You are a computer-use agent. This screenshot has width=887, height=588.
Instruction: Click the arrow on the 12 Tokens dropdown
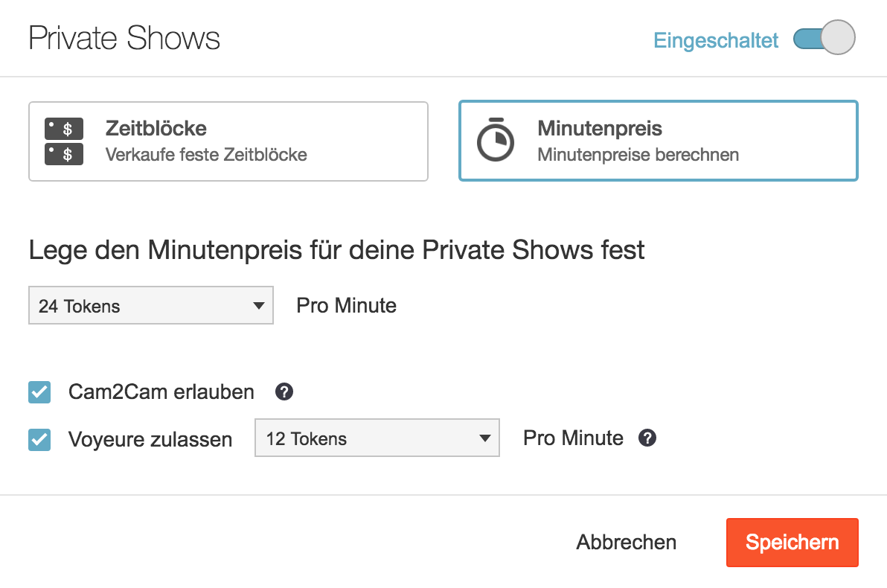(x=484, y=438)
